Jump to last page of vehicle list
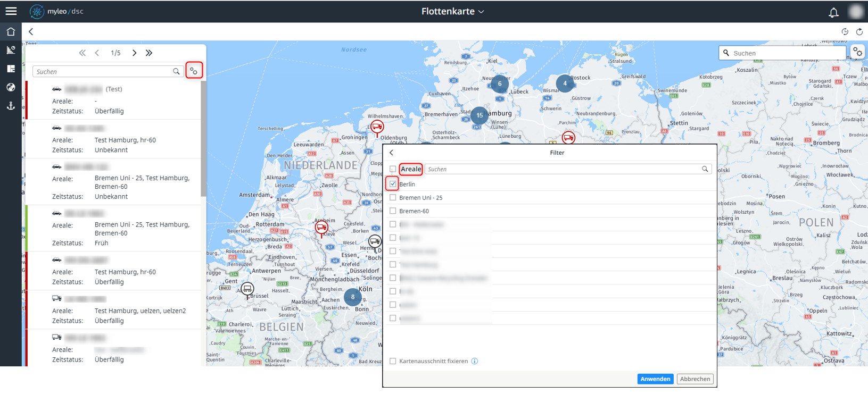 [149, 53]
